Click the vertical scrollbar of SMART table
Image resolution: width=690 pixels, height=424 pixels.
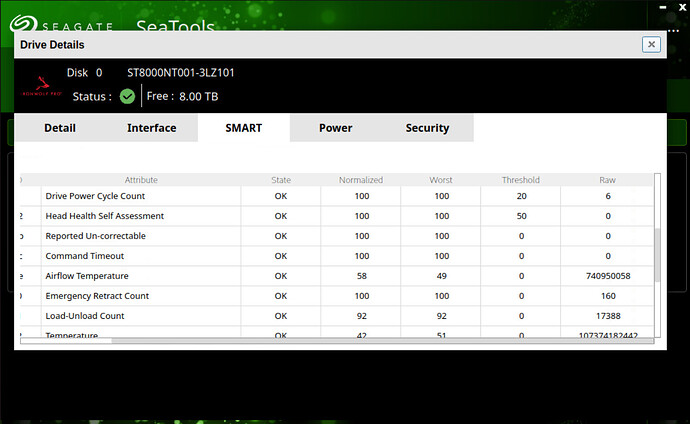657,255
